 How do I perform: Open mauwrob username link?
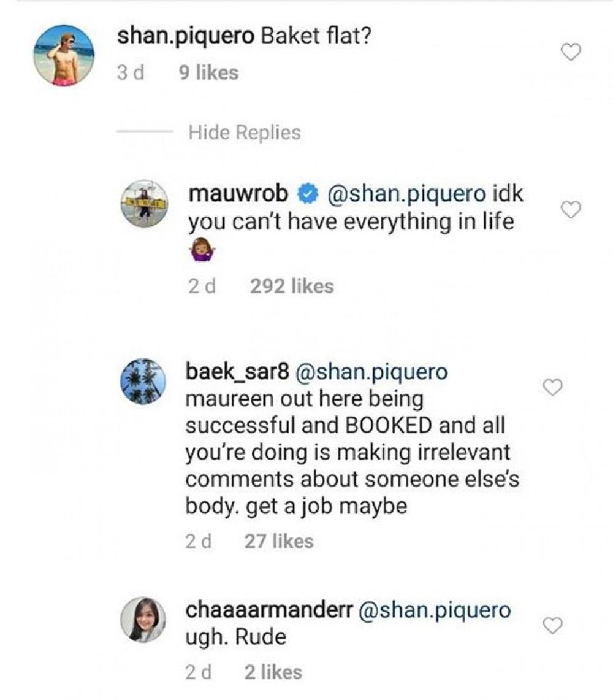[x=239, y=194]
